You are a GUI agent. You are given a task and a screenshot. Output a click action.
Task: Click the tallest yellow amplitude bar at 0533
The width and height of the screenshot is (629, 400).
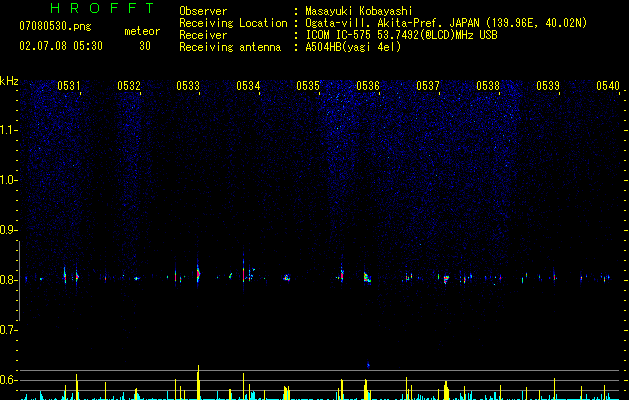pos(198,382)
